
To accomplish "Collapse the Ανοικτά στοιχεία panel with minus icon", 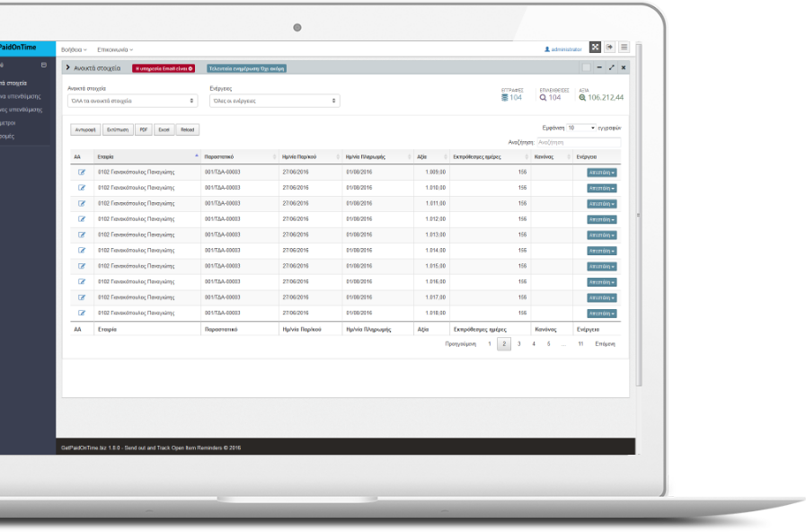I will coord(599,67).
